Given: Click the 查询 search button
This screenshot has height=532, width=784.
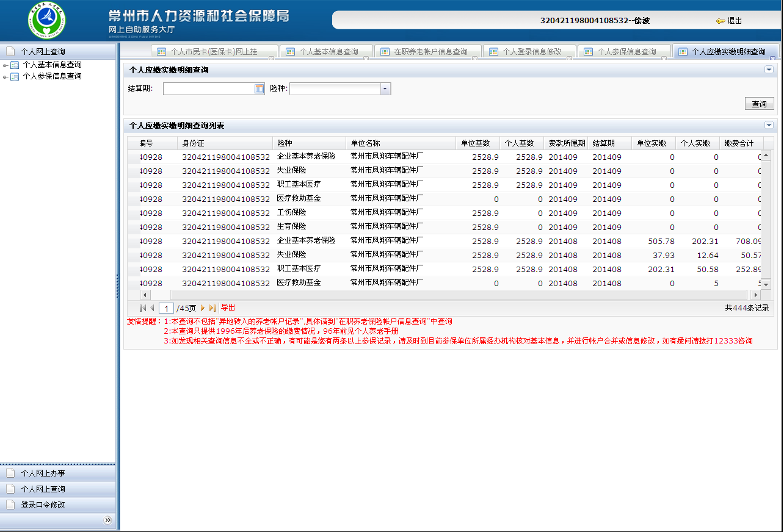Looking at the screenshot, I should [x=760, y=104].
